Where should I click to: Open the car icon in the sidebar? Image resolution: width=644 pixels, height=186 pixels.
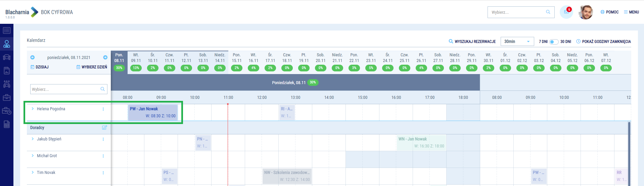[x=7, y=57]
